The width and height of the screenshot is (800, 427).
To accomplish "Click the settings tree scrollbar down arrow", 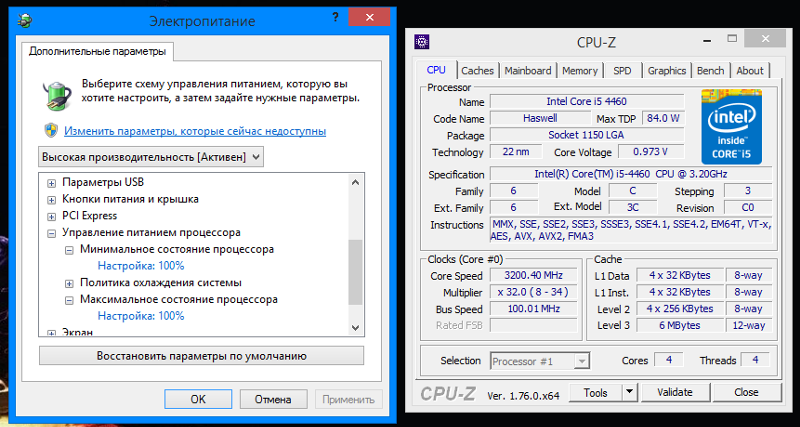I will tap(356, 327).
